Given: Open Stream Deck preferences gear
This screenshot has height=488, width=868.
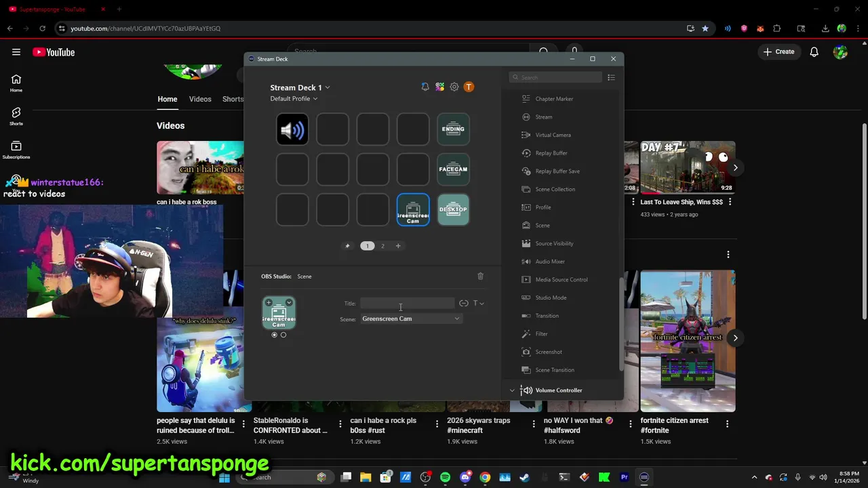Looking at the screenshot, I should (x=454, y=87).
